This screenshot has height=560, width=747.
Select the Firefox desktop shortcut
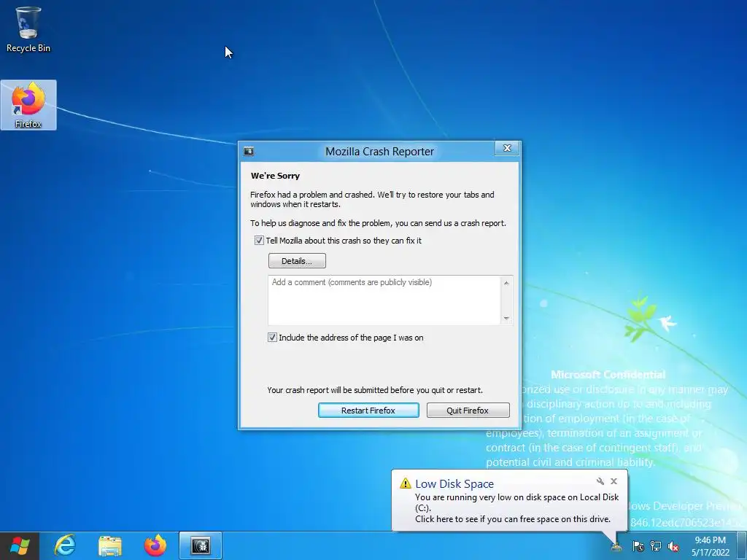[x=28, y=105]
